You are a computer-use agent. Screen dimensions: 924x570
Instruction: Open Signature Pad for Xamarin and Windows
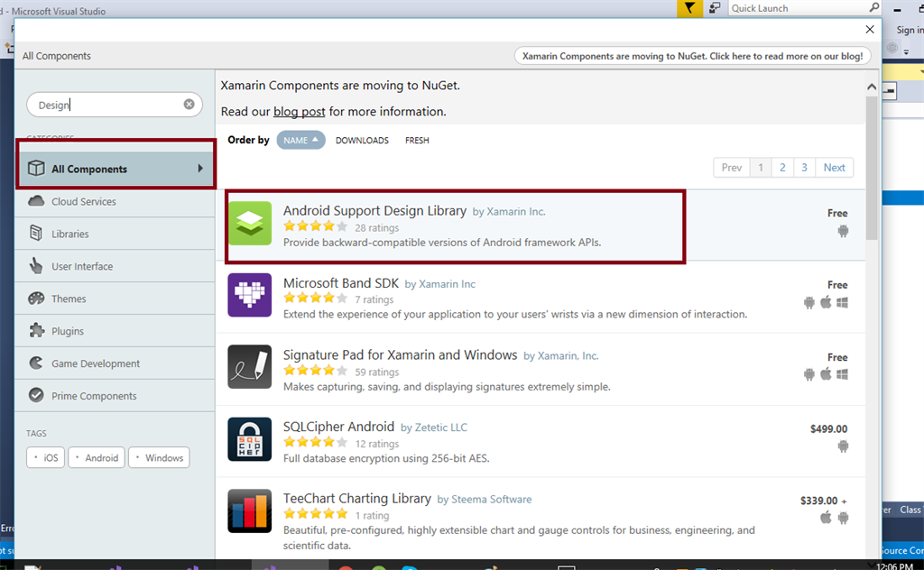400,355
